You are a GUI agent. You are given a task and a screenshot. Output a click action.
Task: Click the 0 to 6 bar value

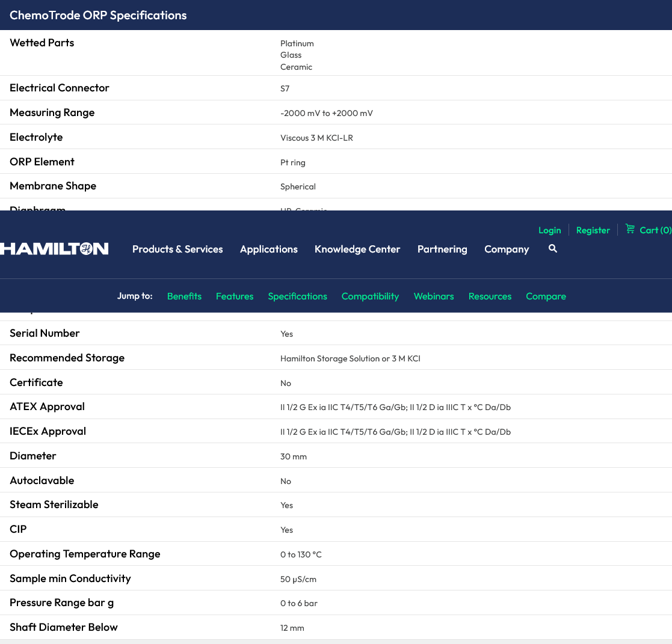299,603
